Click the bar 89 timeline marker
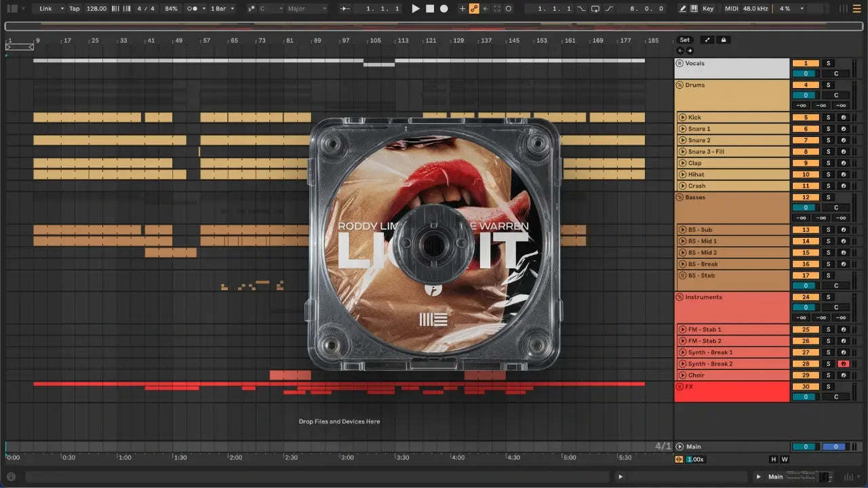Viewport: 868px width, 488px height. (317, 41)
